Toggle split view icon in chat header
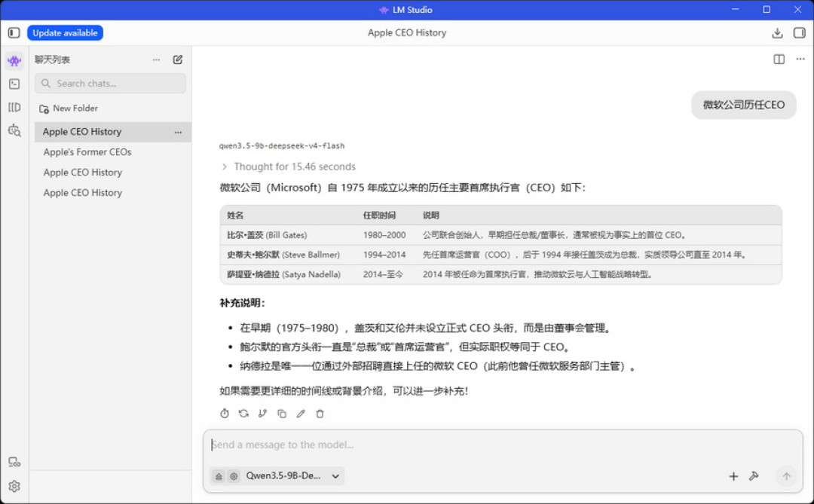Image resolution: width=814 pixels, height=504 pixels. [779, 60]
